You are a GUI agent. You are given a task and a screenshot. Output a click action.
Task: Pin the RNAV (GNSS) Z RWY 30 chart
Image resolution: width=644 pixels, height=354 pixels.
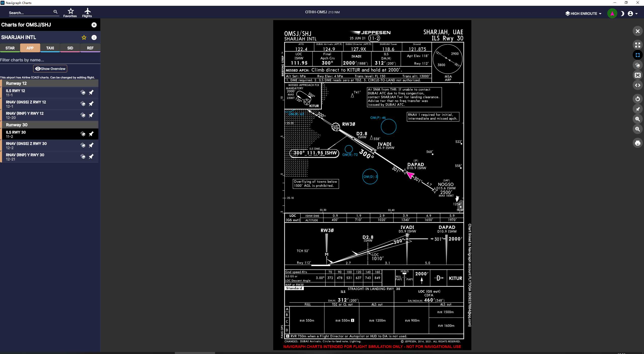pyautogui.click(x=91, y=145)
